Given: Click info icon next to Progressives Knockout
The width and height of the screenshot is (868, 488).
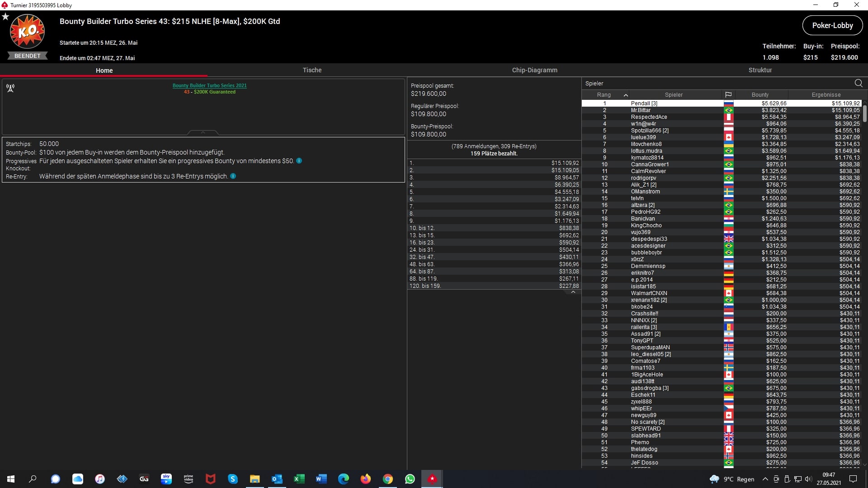Looking at the screenshot, I should pyautogui.click(x=299, y=161).
